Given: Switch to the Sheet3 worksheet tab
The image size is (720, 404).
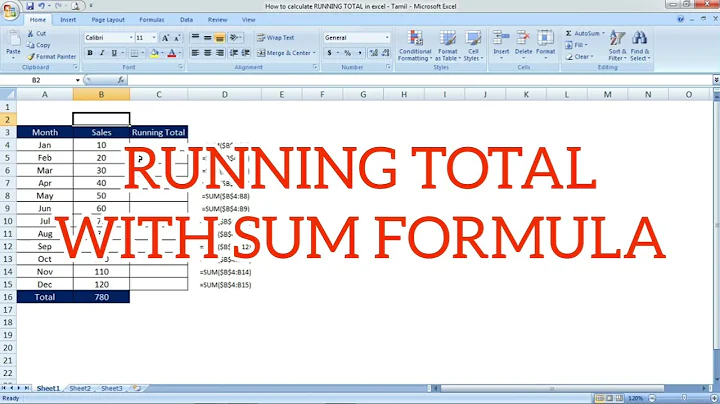Looking at the screenshot, I should click(112, 388).
